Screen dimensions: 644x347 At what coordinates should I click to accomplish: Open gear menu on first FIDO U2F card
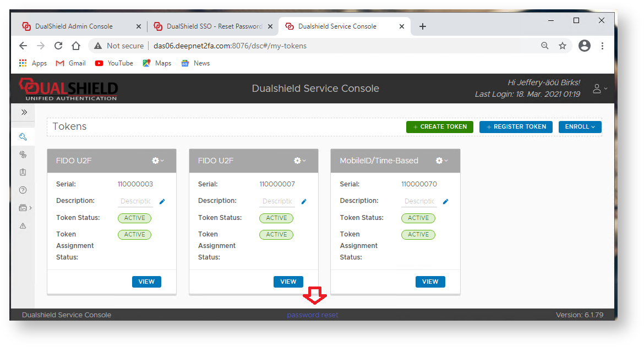tap(157, 161)
